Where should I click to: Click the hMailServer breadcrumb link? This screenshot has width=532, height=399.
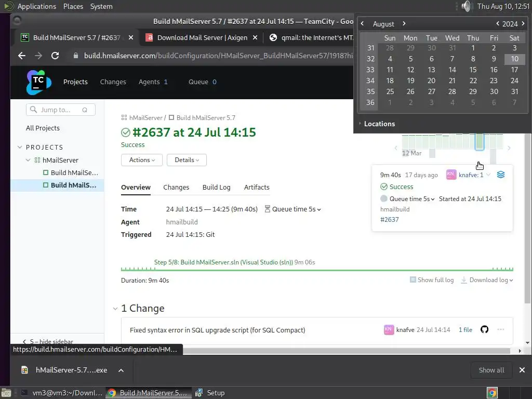point(146,118)
